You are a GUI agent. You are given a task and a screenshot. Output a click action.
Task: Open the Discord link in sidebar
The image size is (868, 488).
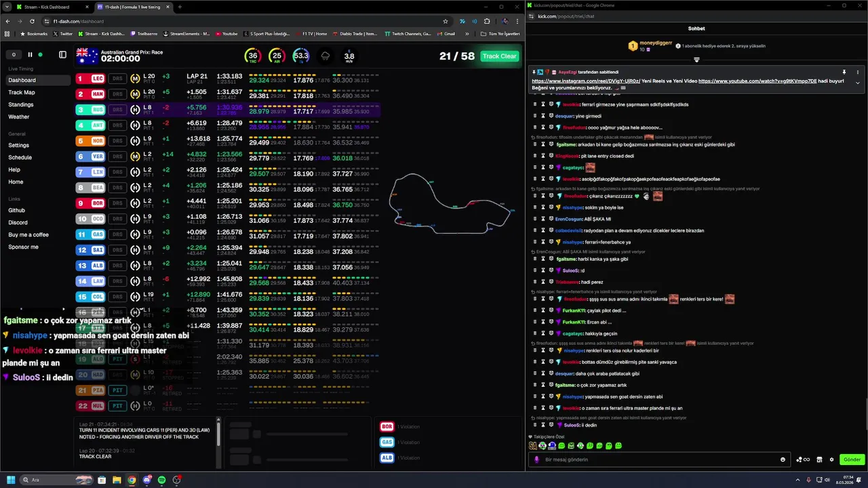[x=18, y=222]
